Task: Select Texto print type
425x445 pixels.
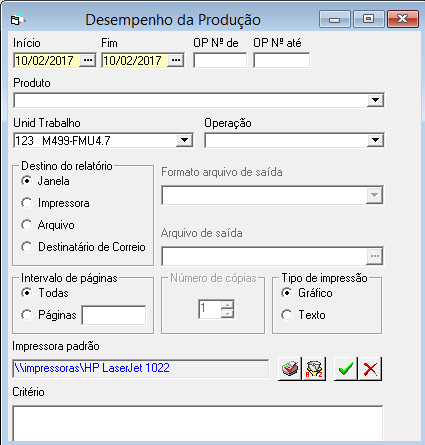Action: (x=286, y=315)
